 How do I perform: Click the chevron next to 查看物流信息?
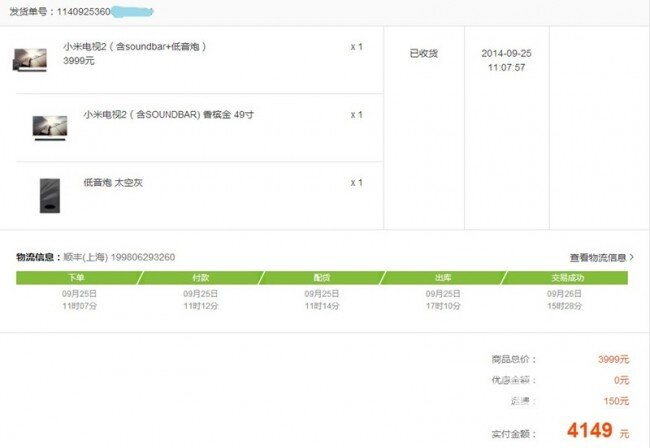[631, 257]
